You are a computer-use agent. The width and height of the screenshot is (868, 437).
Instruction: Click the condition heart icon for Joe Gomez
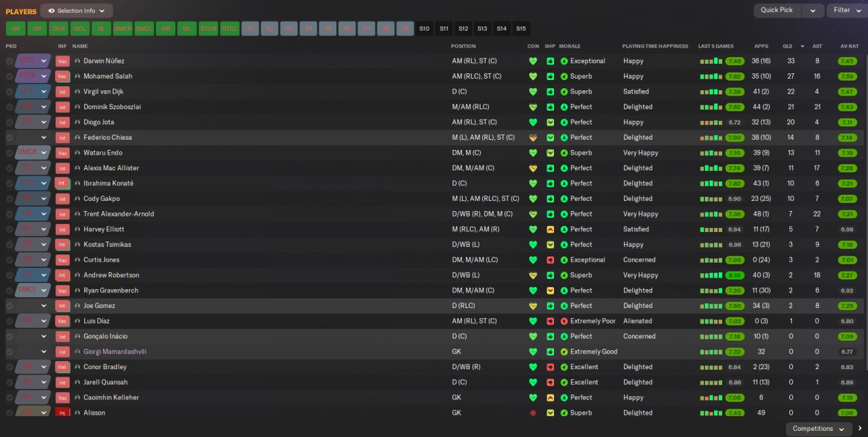[x=533, y=306]
